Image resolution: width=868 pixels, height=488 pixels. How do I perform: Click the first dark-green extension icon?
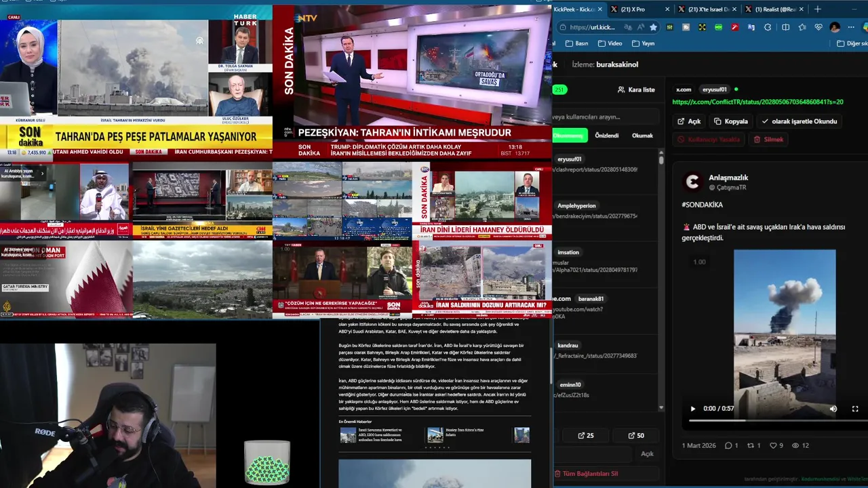point(669,27)
